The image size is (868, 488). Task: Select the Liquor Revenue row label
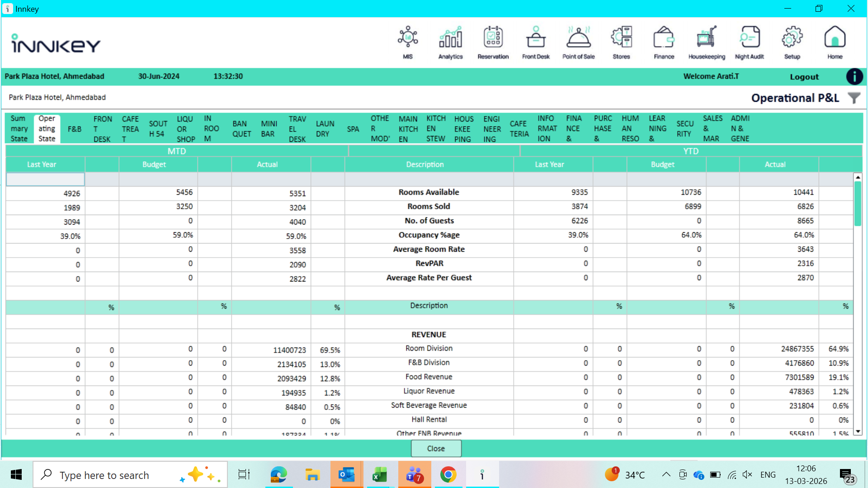pos(429,391)
